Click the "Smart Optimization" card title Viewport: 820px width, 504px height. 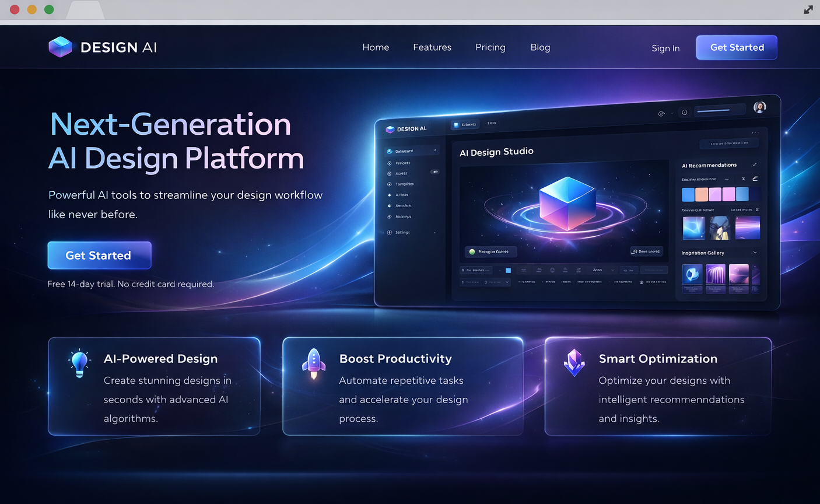tap(658, 359)
